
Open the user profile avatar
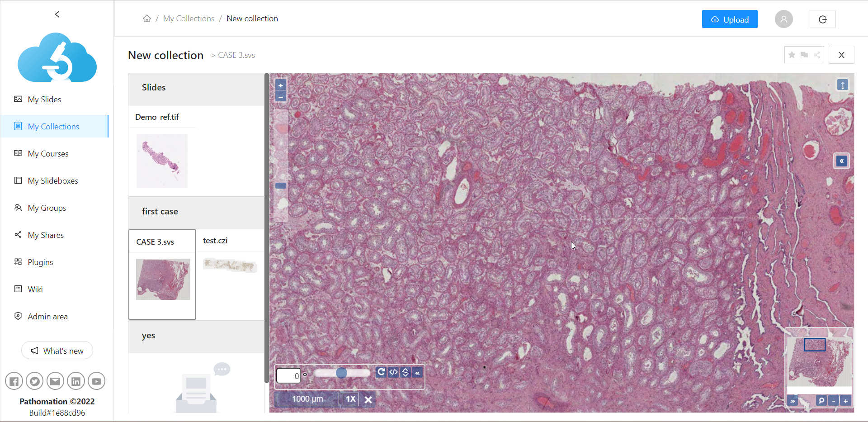point(783,19)
